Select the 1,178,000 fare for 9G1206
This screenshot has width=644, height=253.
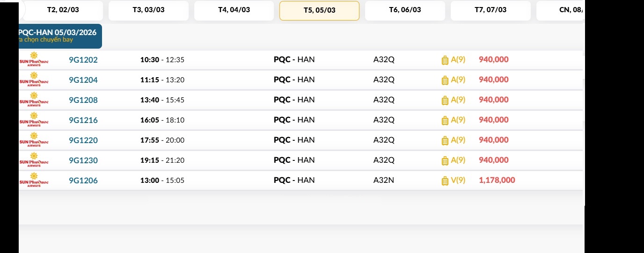pos(497,180)
